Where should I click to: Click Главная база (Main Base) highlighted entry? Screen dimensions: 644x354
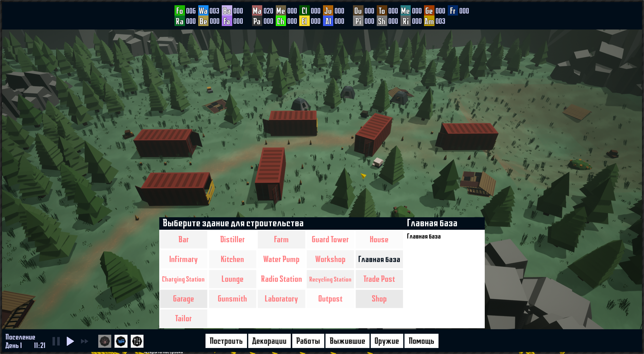[379, 259]
